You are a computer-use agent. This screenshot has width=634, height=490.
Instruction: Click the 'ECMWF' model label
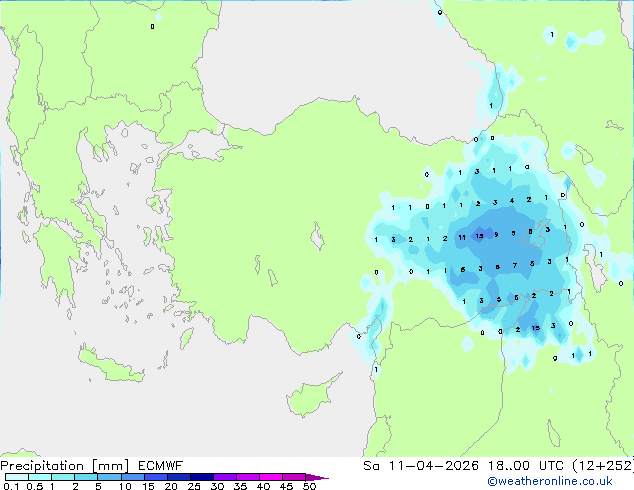click(161, 466)
